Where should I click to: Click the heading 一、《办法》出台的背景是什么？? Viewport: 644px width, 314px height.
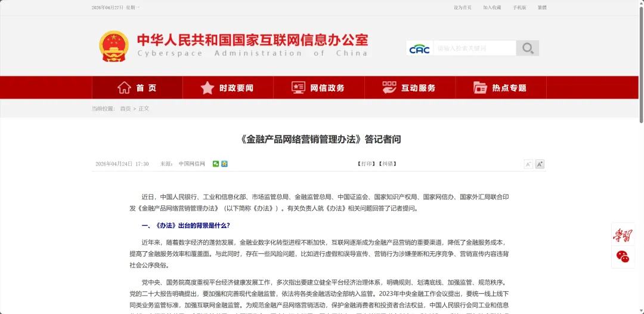coord(185,226)
